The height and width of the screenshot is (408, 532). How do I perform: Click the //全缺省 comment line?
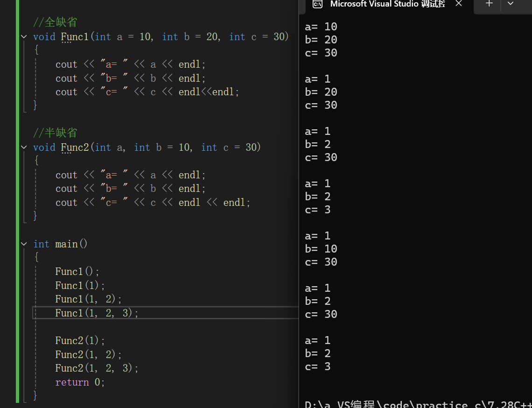55,22
